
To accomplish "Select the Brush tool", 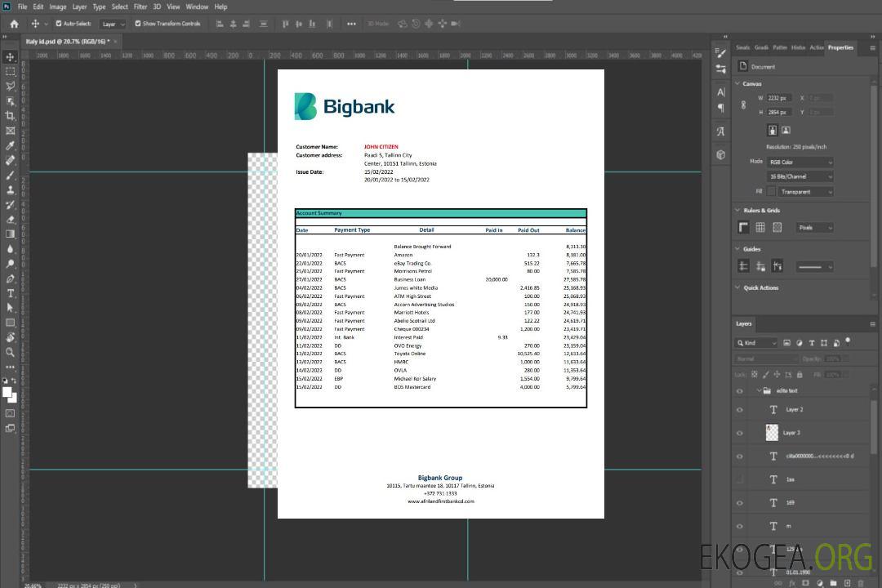I will point(10,175).
